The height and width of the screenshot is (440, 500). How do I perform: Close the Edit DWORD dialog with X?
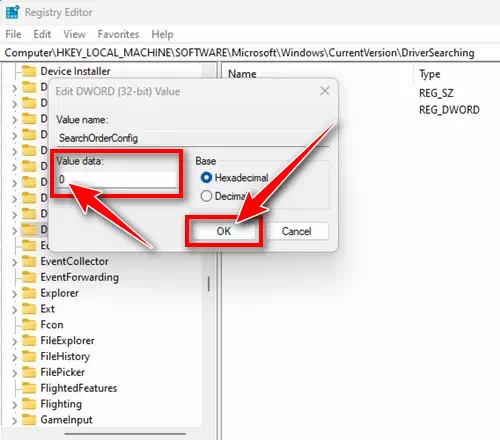pos(325,91)
